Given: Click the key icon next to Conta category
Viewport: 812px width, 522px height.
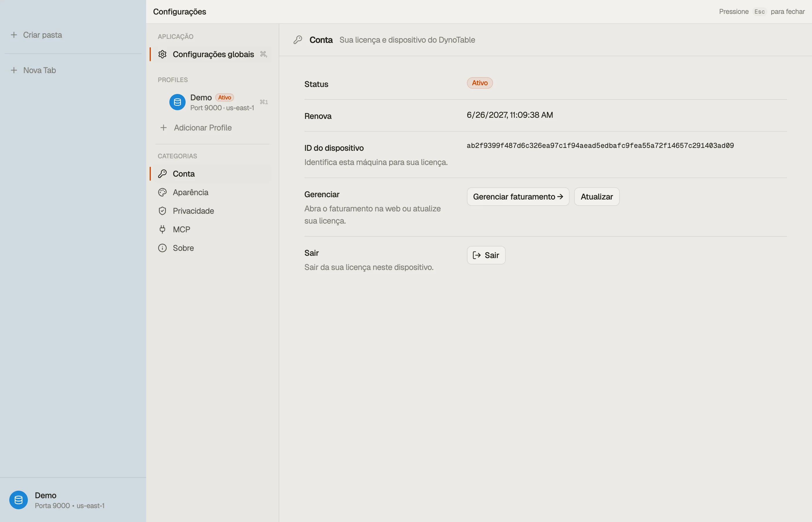Looking at the screenshot, I should 162,174.
